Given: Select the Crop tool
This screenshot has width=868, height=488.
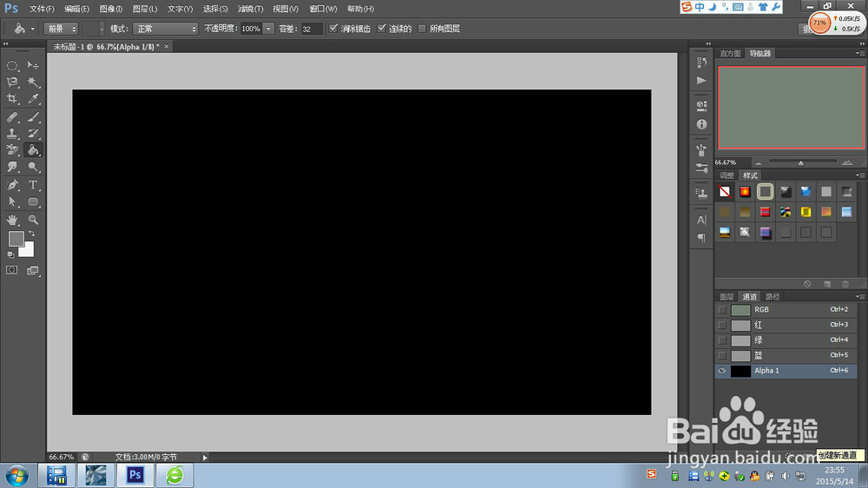Looking at the screenshot, I should pos(12,99).
